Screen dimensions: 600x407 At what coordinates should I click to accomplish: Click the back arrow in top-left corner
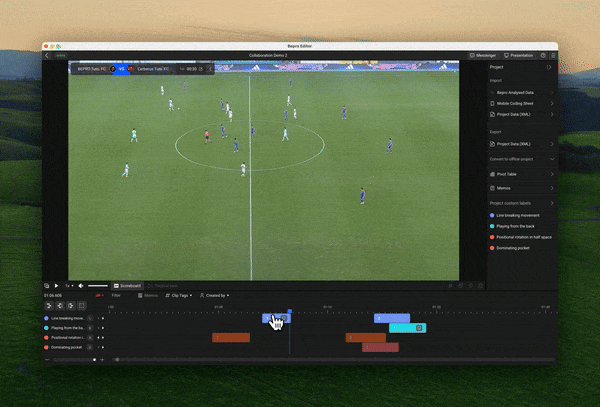coord(48,55)
